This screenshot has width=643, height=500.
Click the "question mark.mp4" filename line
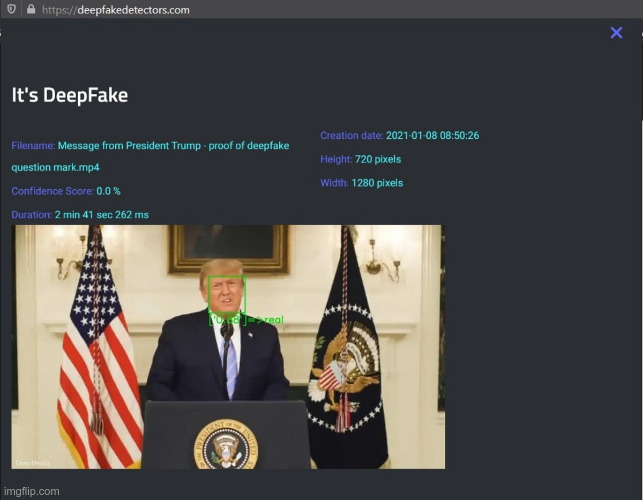pos(55,167)
